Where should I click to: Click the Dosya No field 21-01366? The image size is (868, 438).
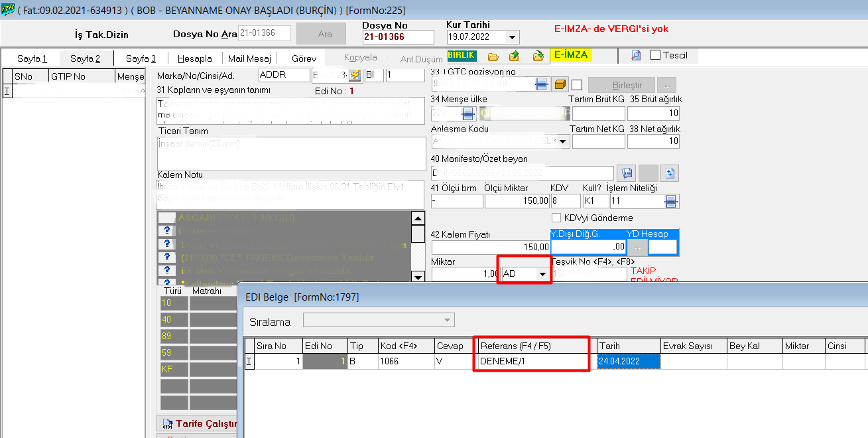pyautogui.click(x=398, y=37)
